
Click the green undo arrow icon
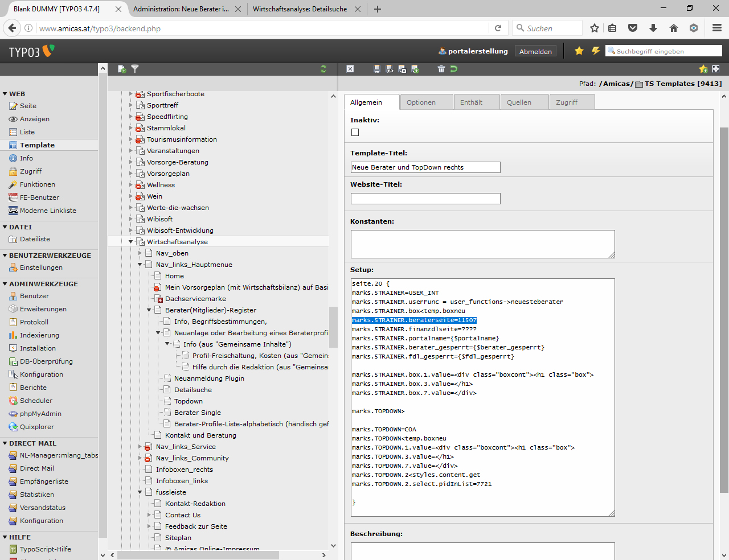tap(454, 69)
